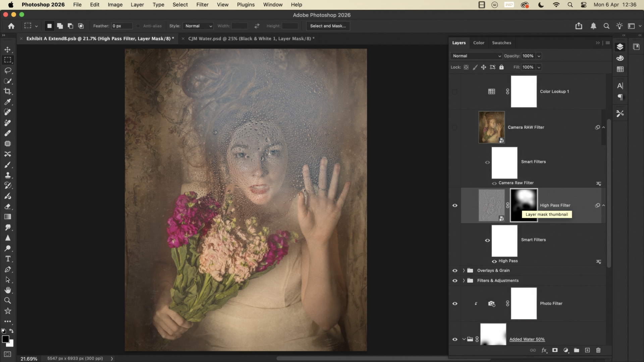Pick the Horizontal Type tool
Screen dimensions: 644x362
[7, 259]
